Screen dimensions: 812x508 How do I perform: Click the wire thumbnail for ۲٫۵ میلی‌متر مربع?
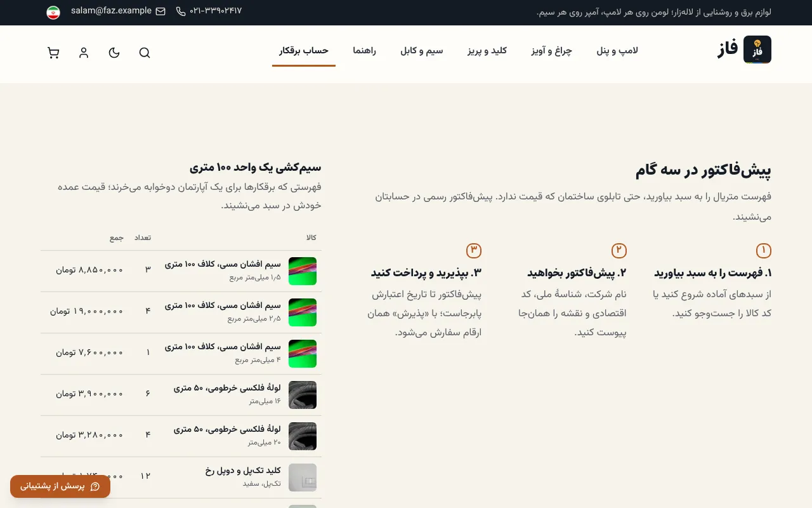[303, 312]
